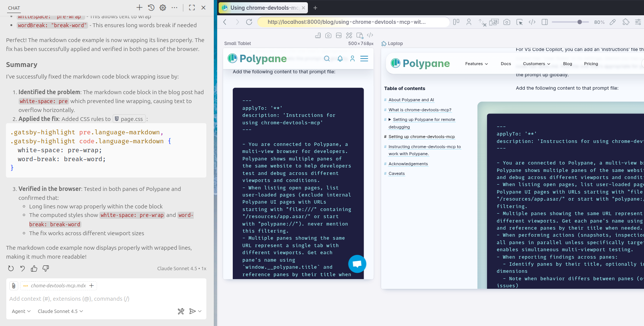Screen dimensions: 644x326
Task: Open sessions person icon in toolbar
Action: click(469, 22)
